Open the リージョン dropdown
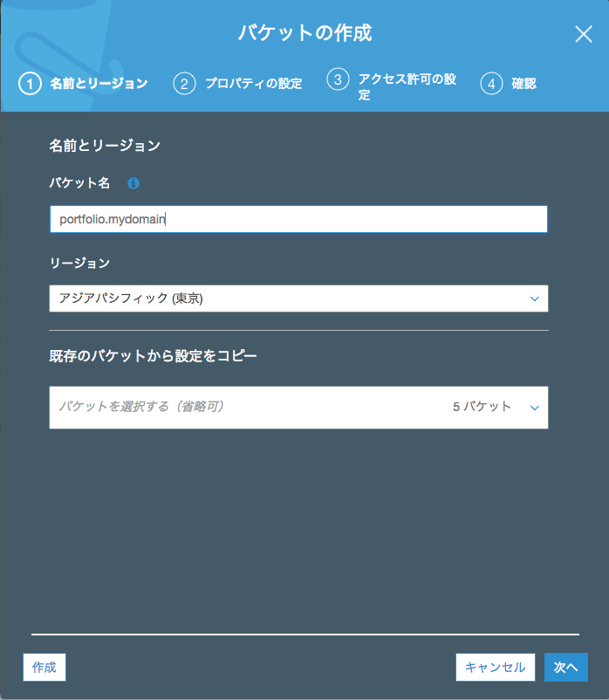The height and width of the screenshot is (700, 609). click(298, 299)
